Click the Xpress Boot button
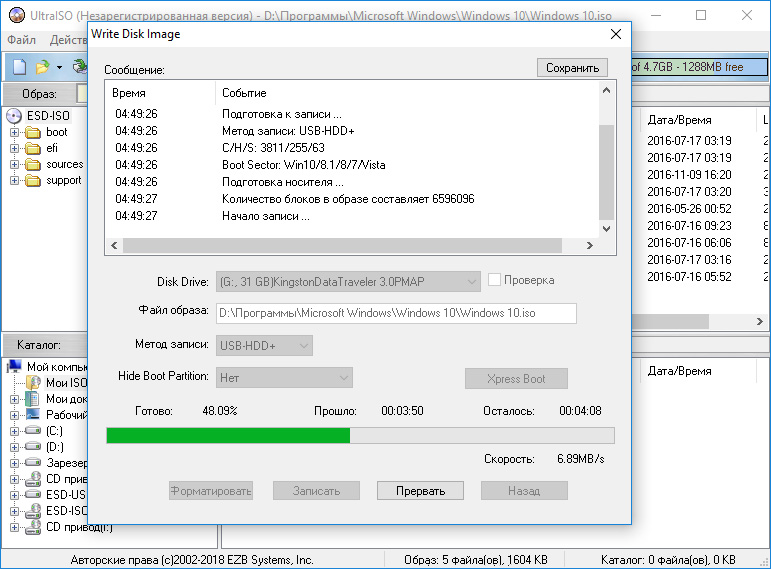 [x=516, y=379]
